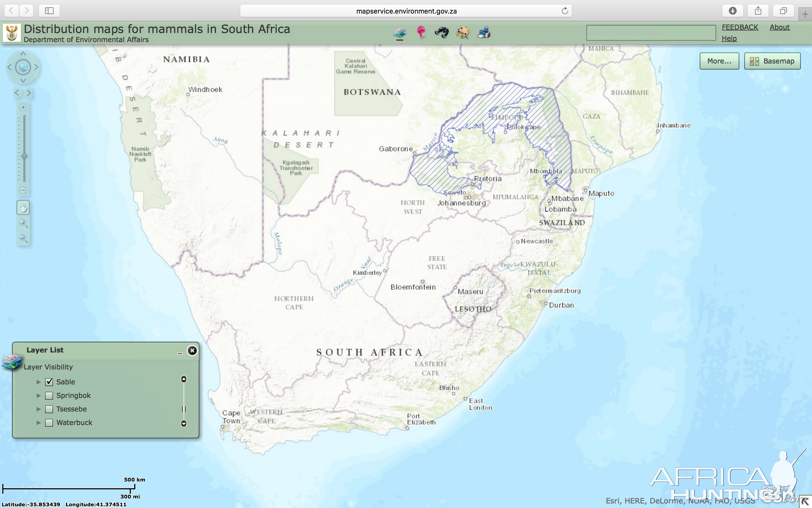Click the Layer List panel title

45,350
